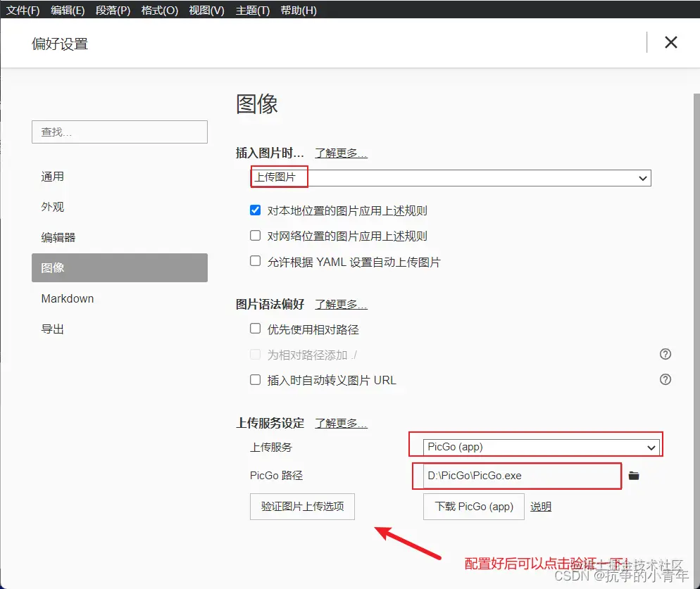Open help icon for 为相对路径添加 ./
Image resolution: width=700 pixels, height=589 pixels.
tap(665, 354)
